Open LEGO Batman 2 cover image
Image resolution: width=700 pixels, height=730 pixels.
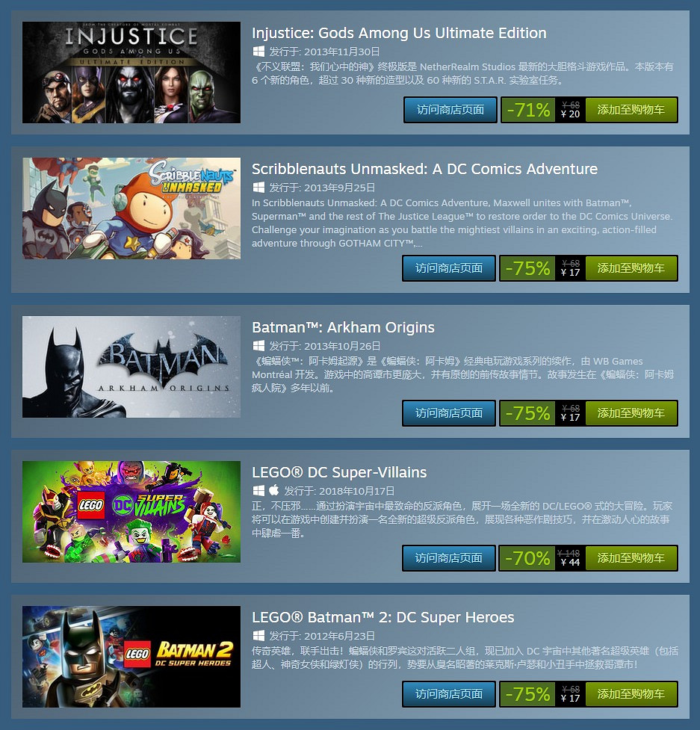[131, 657]
